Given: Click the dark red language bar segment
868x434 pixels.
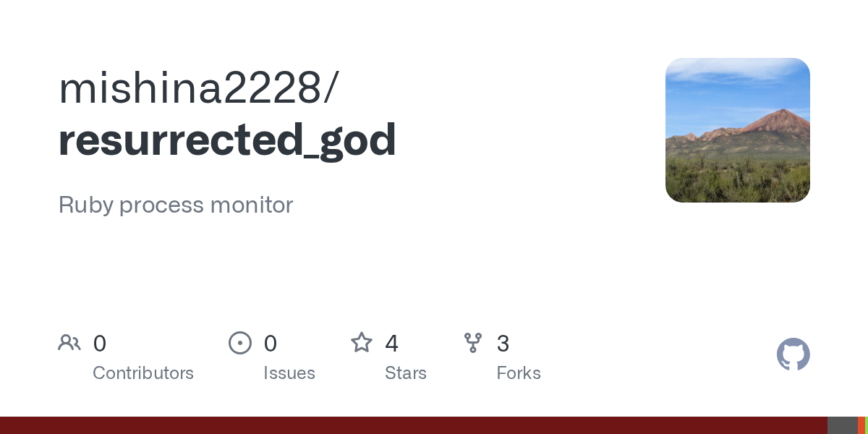Looking at the screenshot, I should click(414, 425).
